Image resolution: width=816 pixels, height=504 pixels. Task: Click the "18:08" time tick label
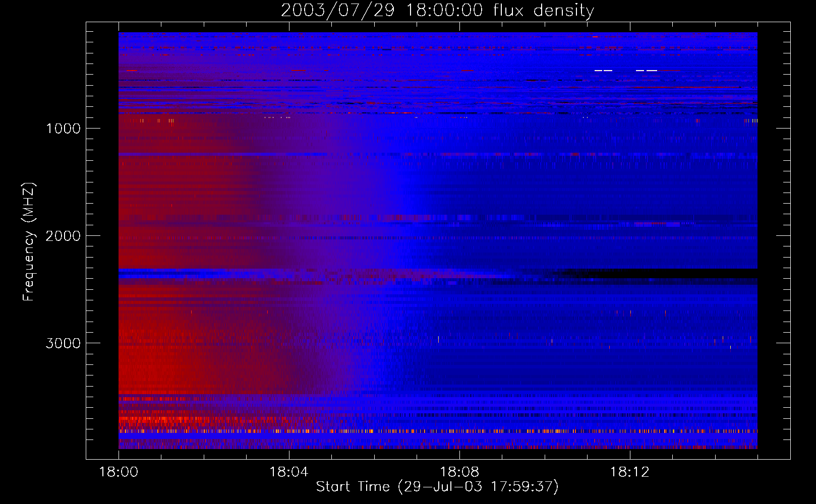click(459, 472)
